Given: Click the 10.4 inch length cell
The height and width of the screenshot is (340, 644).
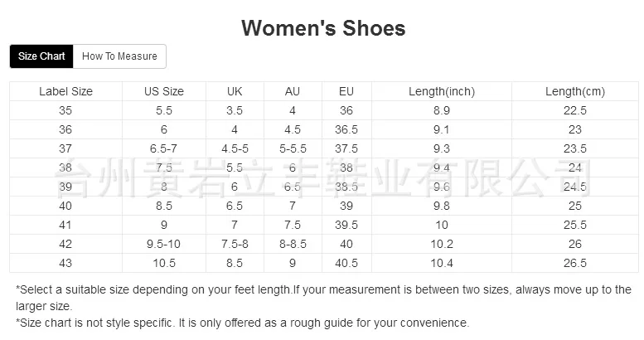Looking at the screenshot, I should 442,263.
